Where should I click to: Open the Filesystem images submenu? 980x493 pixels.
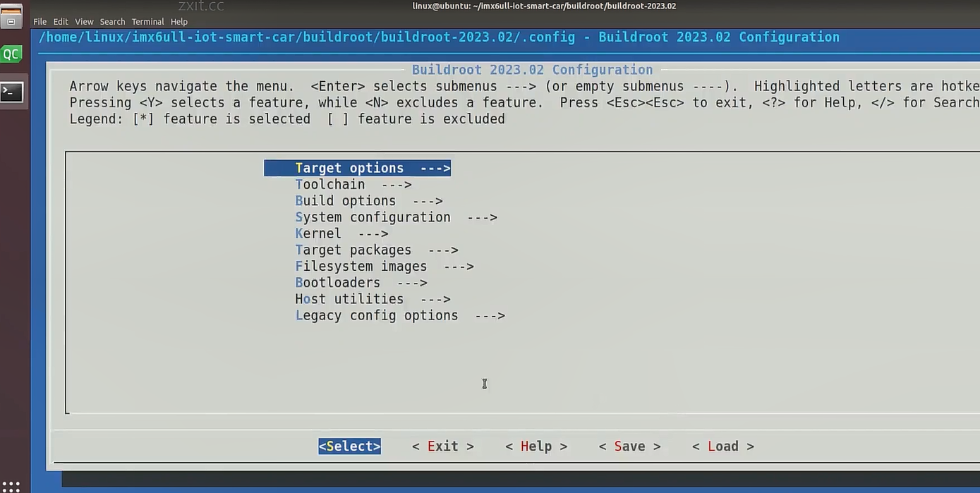click(384, 267)
